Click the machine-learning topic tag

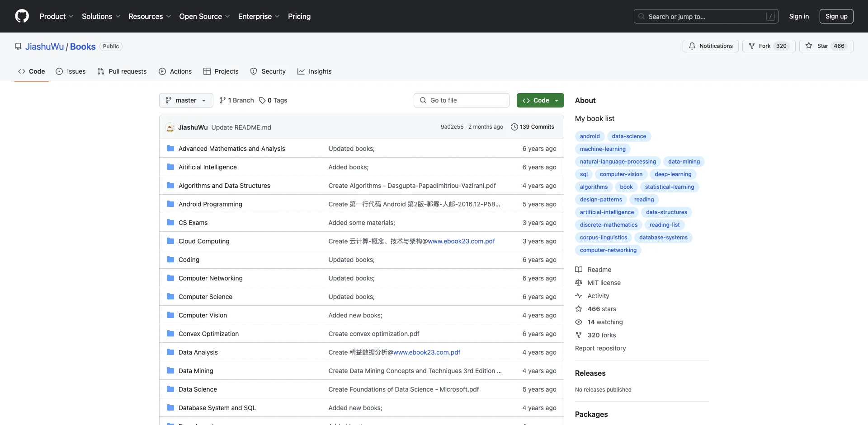click(603, 149)
